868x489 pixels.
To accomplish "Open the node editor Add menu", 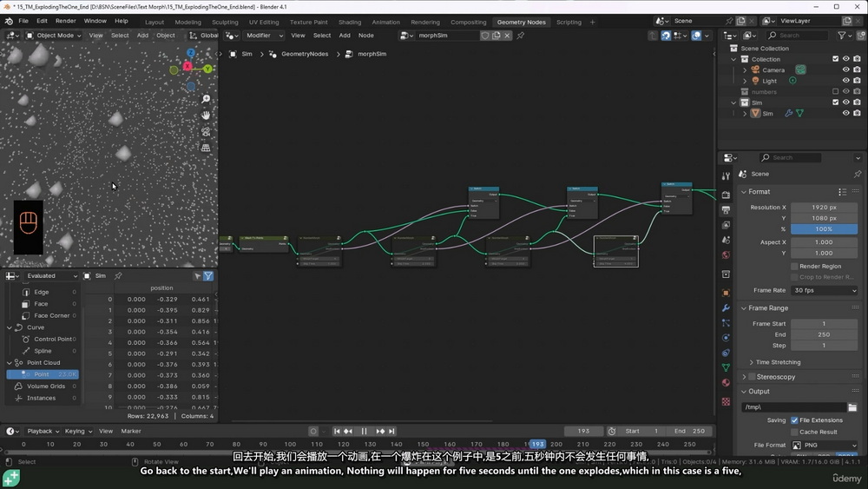I will [345, 36].
